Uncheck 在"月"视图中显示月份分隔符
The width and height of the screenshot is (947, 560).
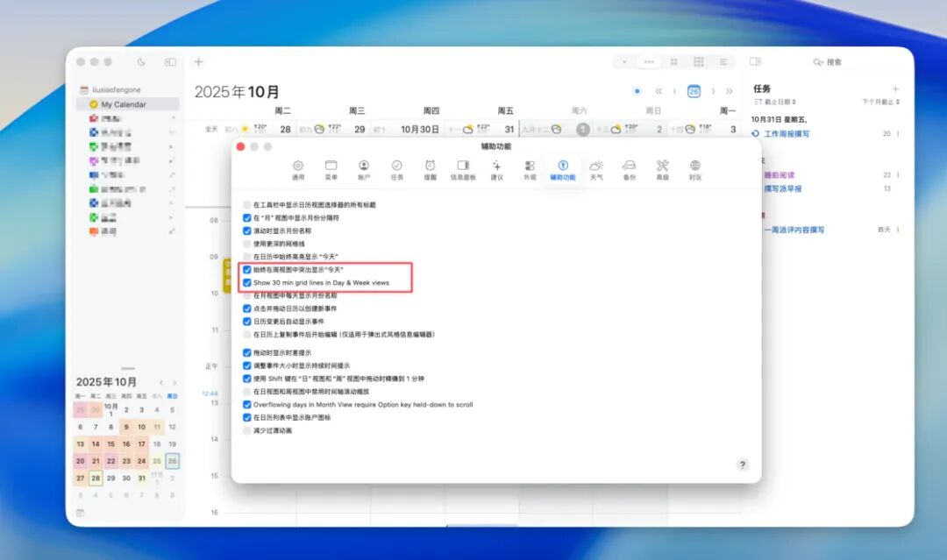(247, 218)
